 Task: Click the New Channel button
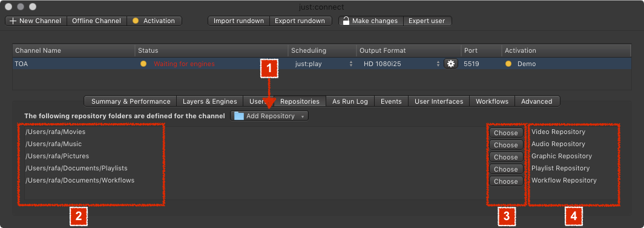pos(36,21)
